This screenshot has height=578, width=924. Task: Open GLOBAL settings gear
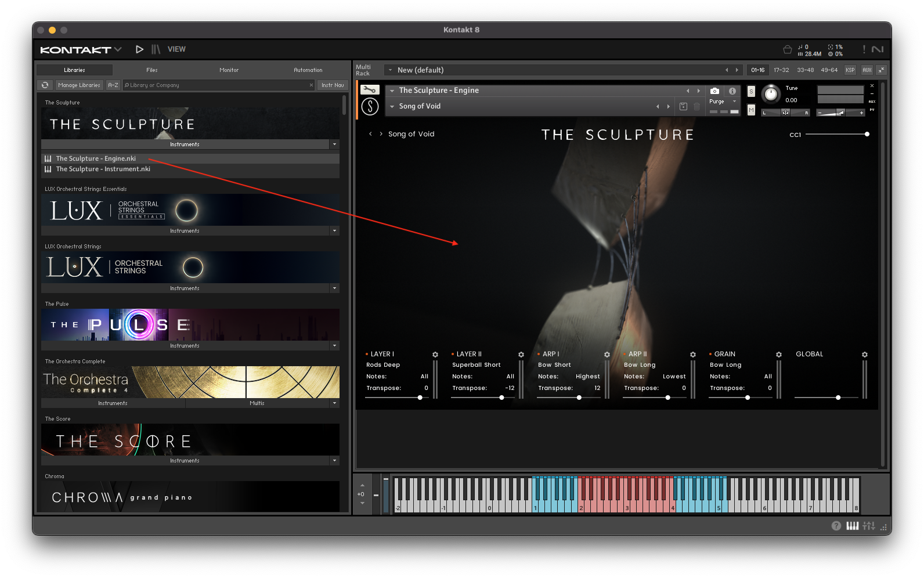[865, 355]
